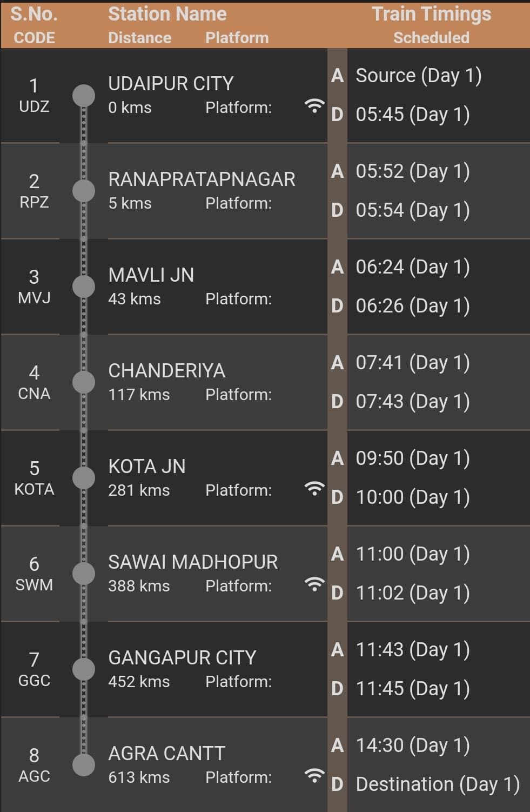The width and height of the screenshot is (530, 812).
Task: Click the 14:30 arrival time at Agra Cantt
Action: (412, 746)
